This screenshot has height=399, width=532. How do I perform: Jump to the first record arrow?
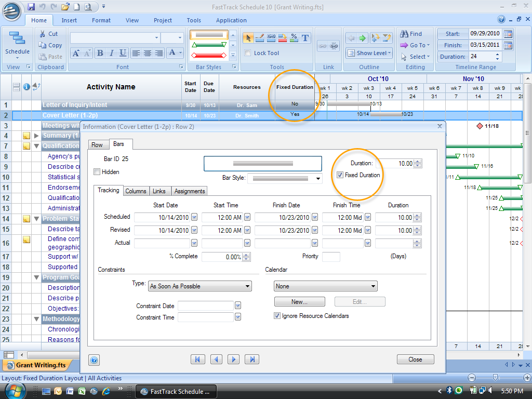(198, 359)
